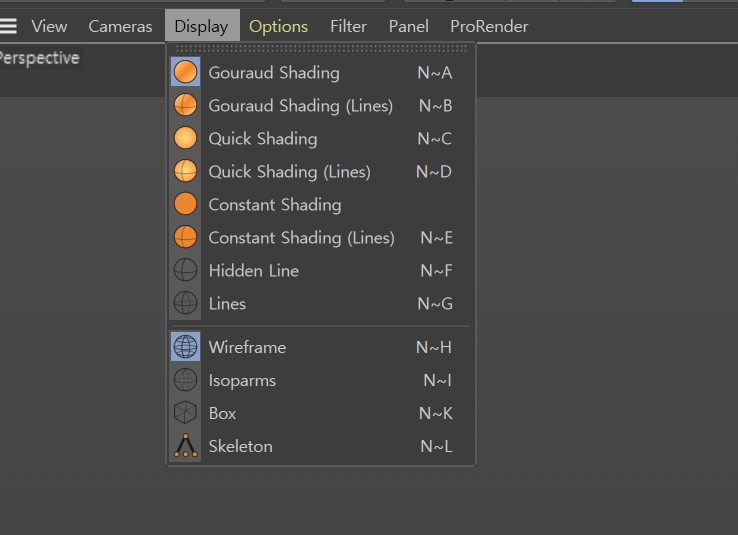
Task: Click the Hidden Line sphere outline icon
Action: click(185, 270)
